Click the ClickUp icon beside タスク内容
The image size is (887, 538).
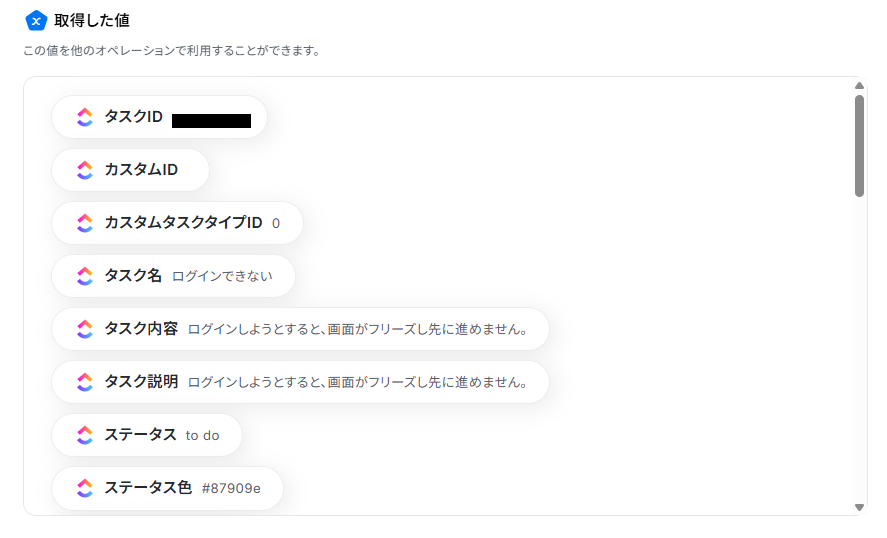(85, 329)
